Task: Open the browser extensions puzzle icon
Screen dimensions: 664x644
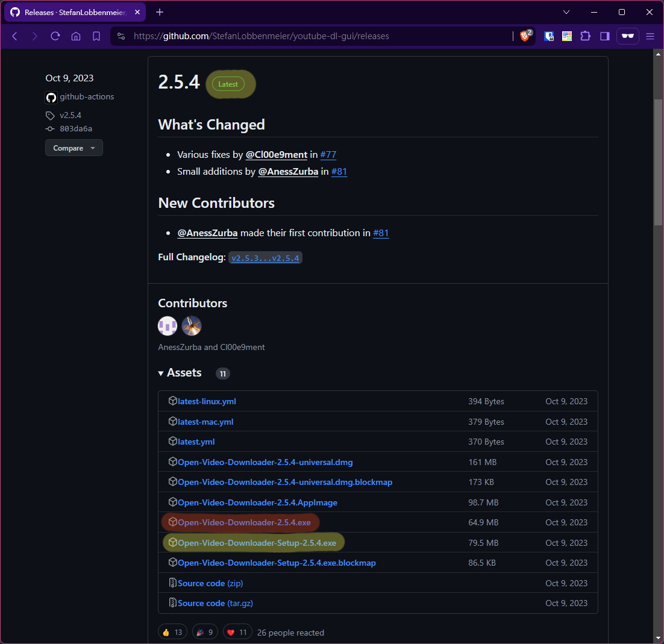Action: tap(585, 36)
